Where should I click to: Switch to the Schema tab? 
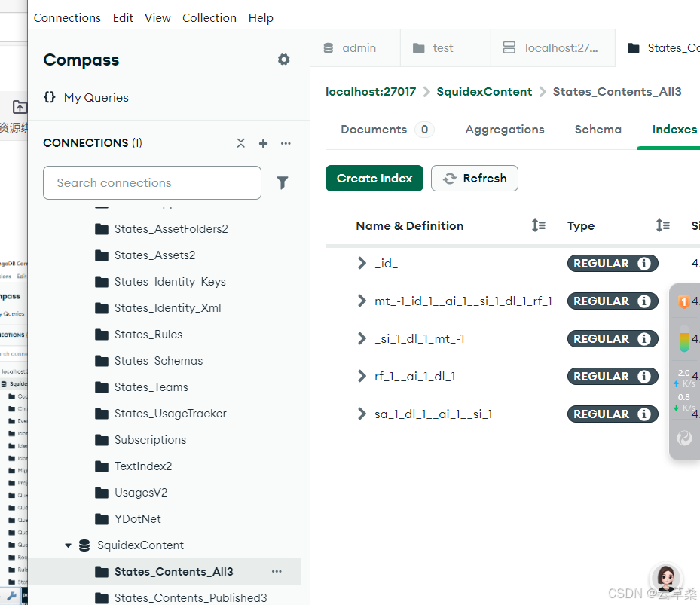click(x=598, y=130)
